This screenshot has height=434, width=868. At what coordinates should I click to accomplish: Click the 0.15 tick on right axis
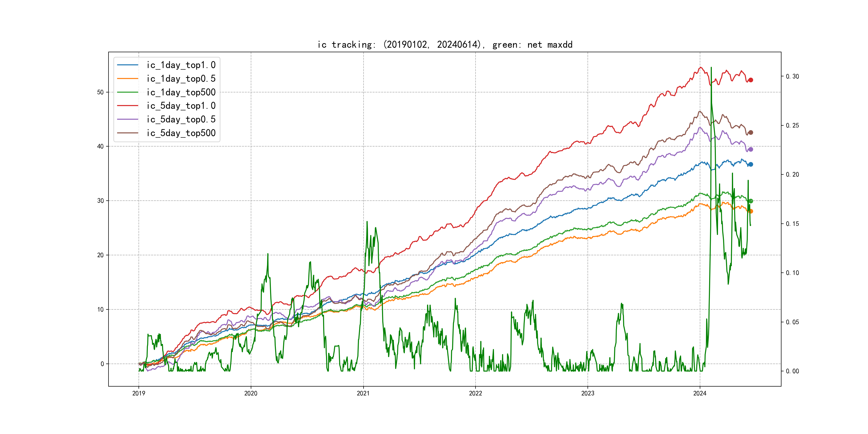click(792, 224)
